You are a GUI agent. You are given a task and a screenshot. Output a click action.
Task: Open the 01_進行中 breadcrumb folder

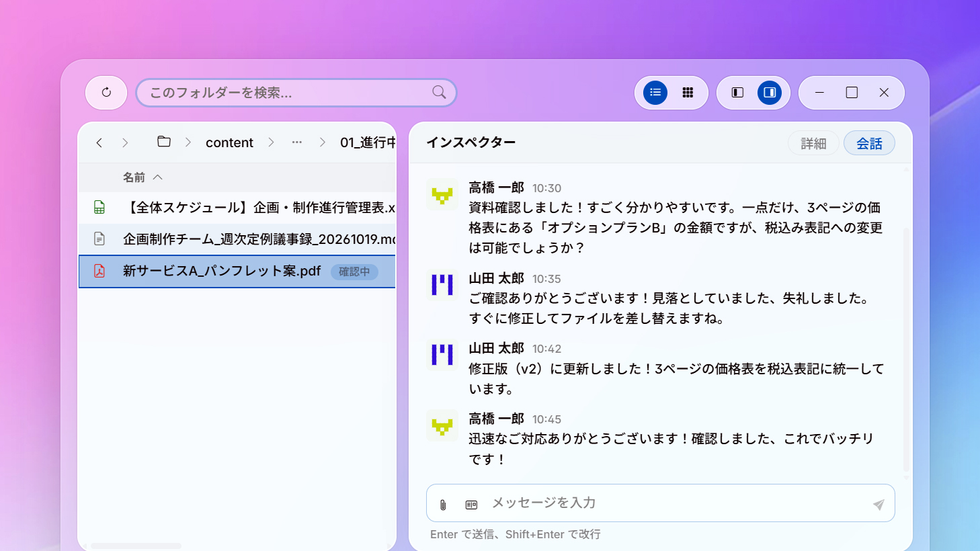[368, 142]
